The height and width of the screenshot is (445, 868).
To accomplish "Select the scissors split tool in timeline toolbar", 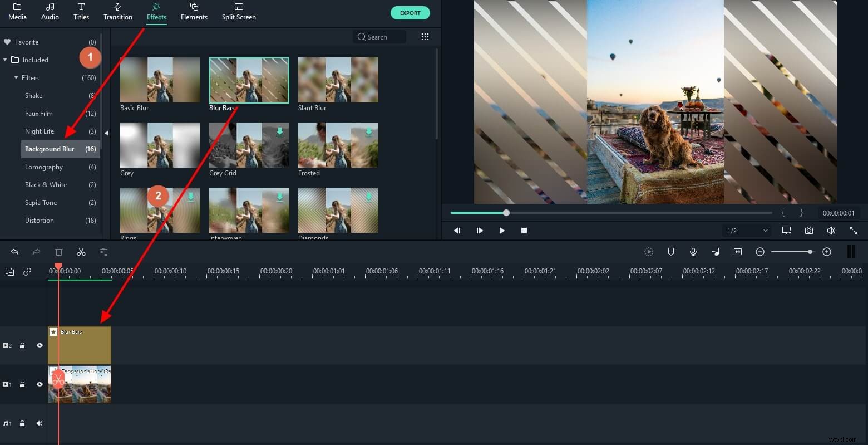I will (81, 252).
